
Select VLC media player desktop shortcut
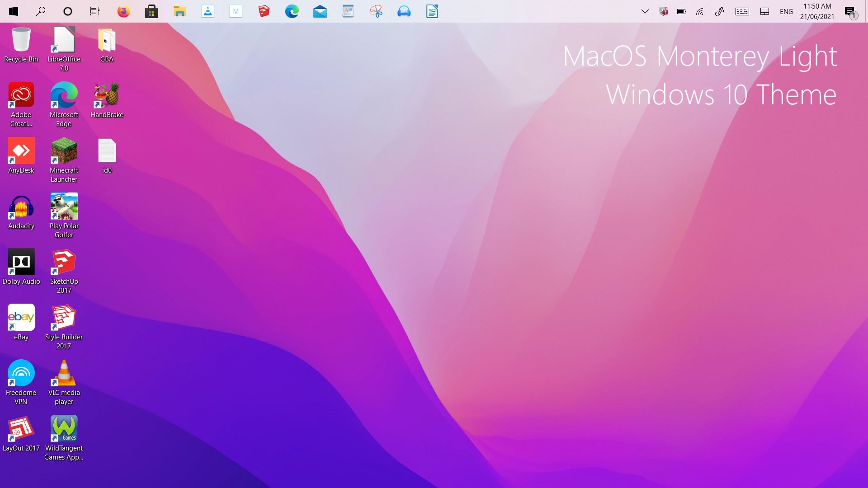[x=64, y=383]
